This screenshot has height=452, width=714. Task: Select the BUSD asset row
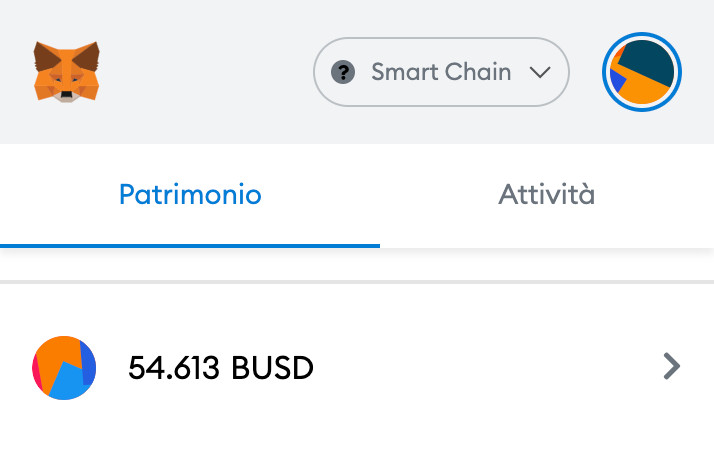357,368
